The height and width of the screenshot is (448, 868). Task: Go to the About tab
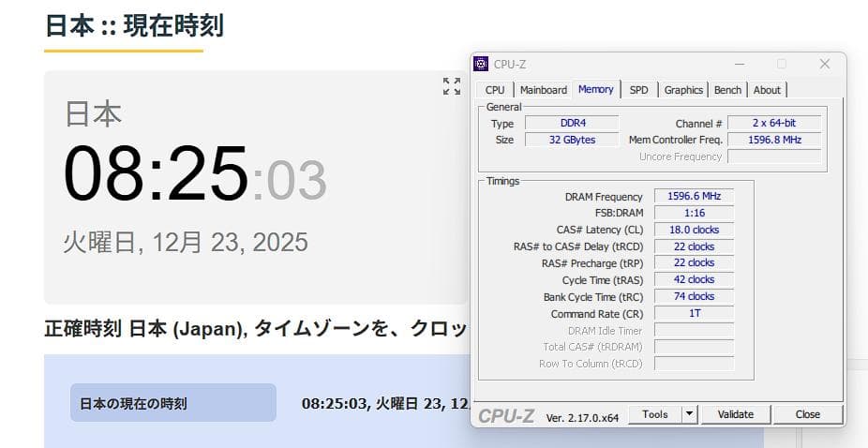click(x=767, y=90)
